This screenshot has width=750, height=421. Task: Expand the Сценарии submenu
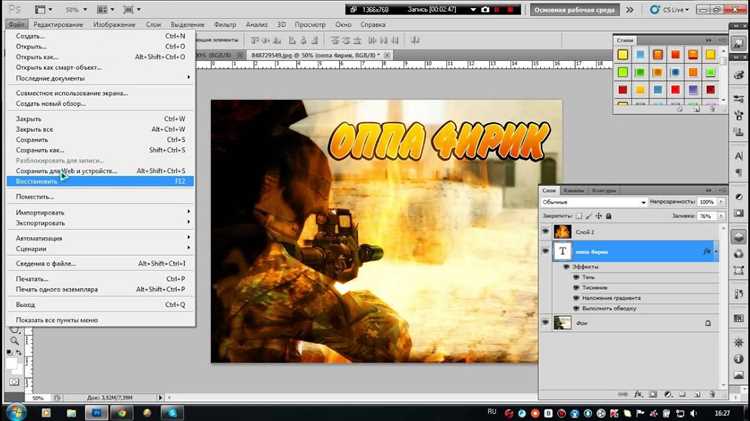[x=100, y=249]
